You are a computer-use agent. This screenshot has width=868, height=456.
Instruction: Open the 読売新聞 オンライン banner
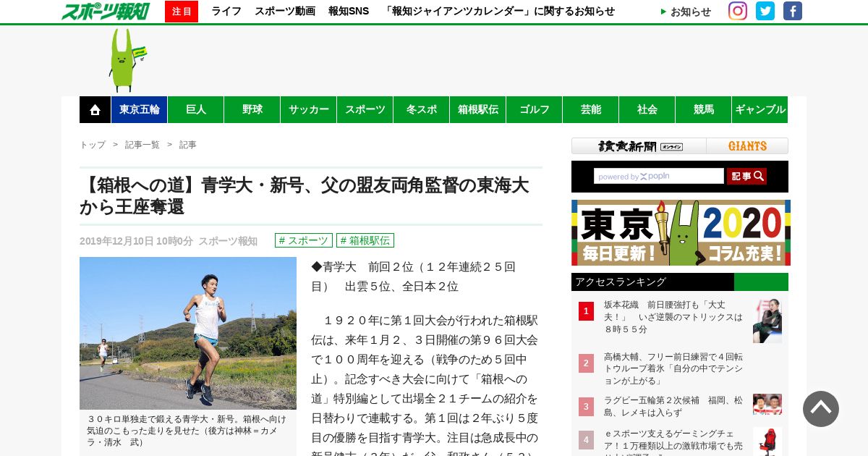(x=639, y=146)
